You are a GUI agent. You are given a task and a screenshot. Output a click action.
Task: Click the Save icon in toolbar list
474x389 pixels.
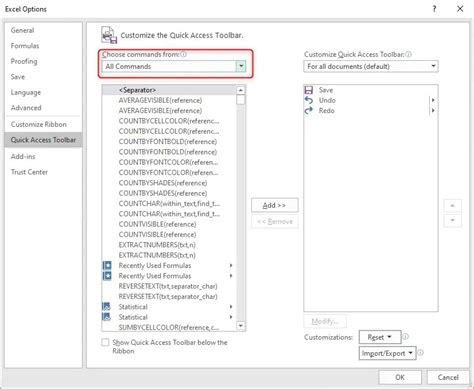pyautogui.click(x=309, y=90)
